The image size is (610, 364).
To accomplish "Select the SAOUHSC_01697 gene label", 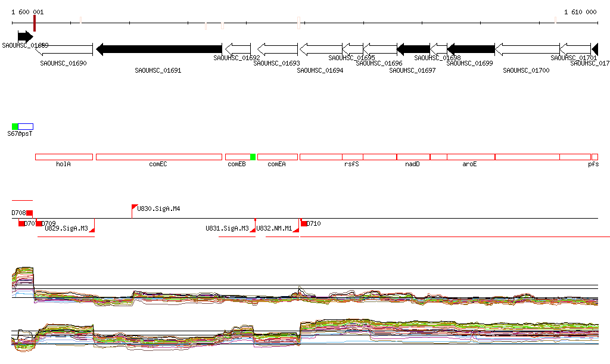I will pos(412,70).
